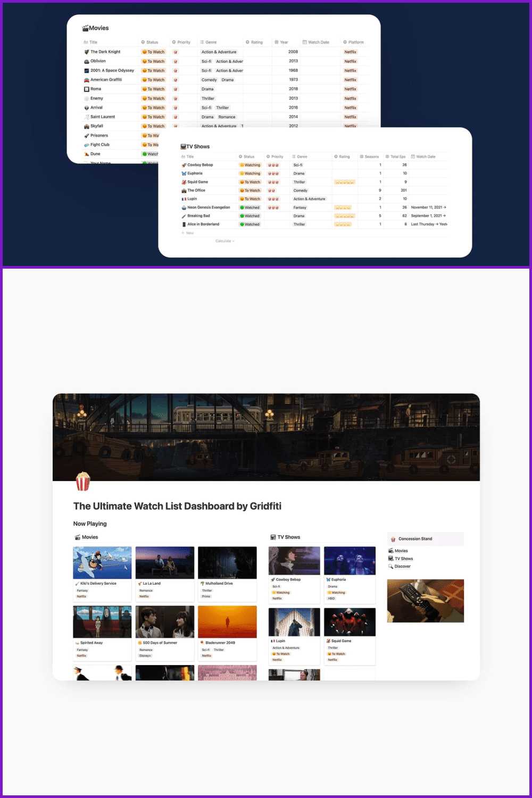This screenshot has width=532, height=798.
Task: Click the TV remote image in the sidebar
Action: (426, 601)
